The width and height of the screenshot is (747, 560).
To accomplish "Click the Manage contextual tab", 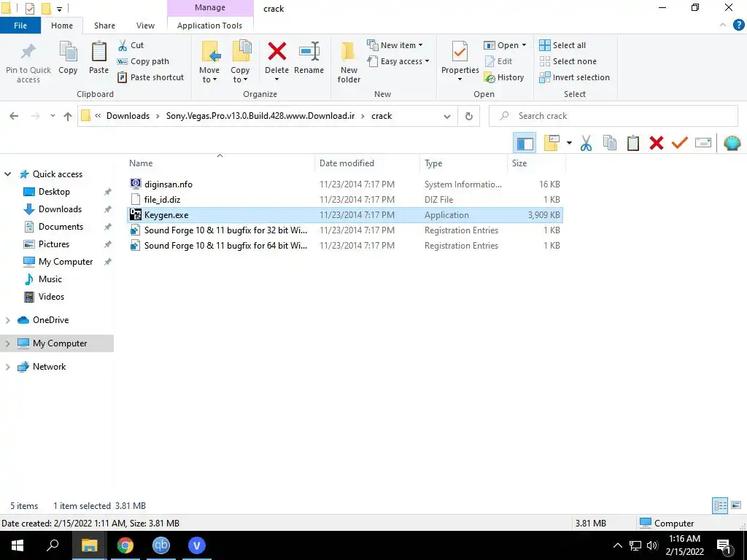I will (210, 7).
